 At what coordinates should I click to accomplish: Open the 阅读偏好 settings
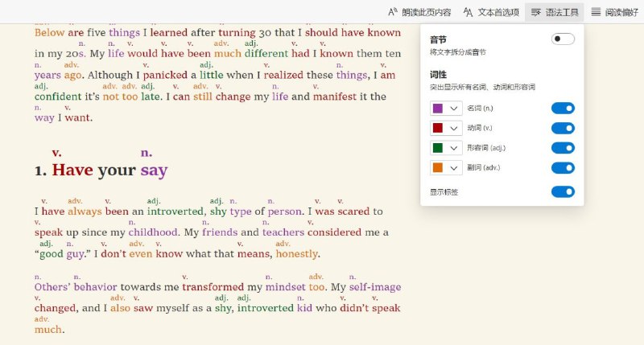pos(614,12)
